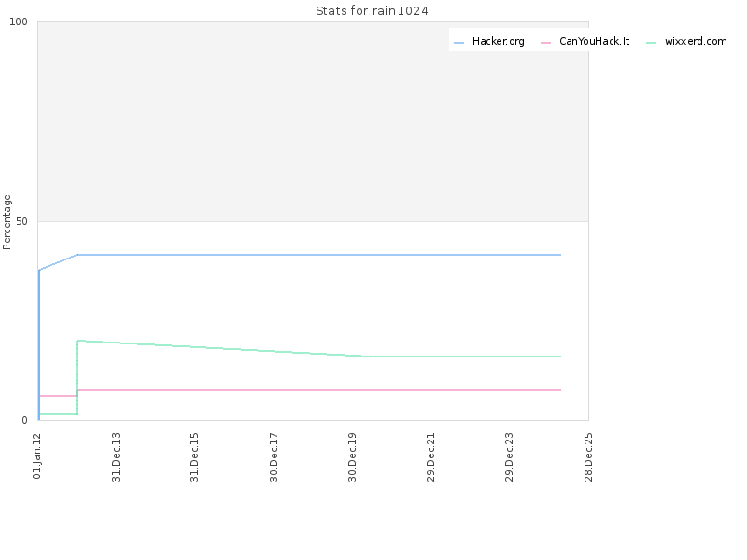Click the green wixxerd.com legend color marker
The width and height of the screenshot is (747, 560).
click(x=651, y=43)
